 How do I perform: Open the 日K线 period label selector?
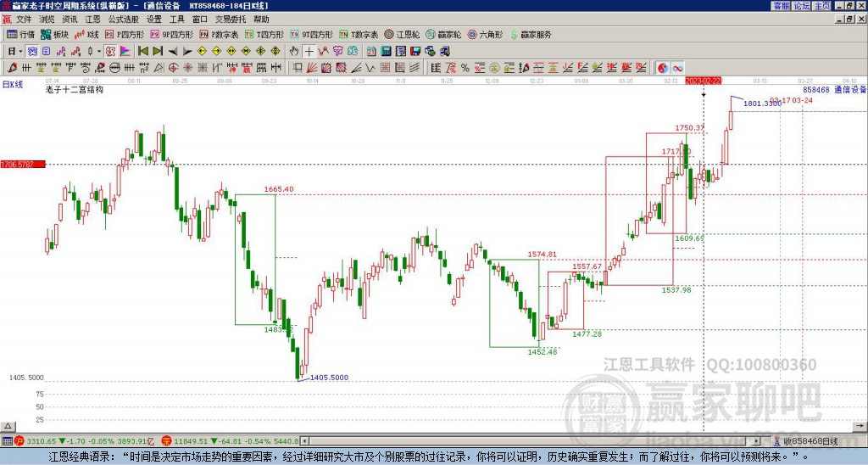(x=12, y=83)
